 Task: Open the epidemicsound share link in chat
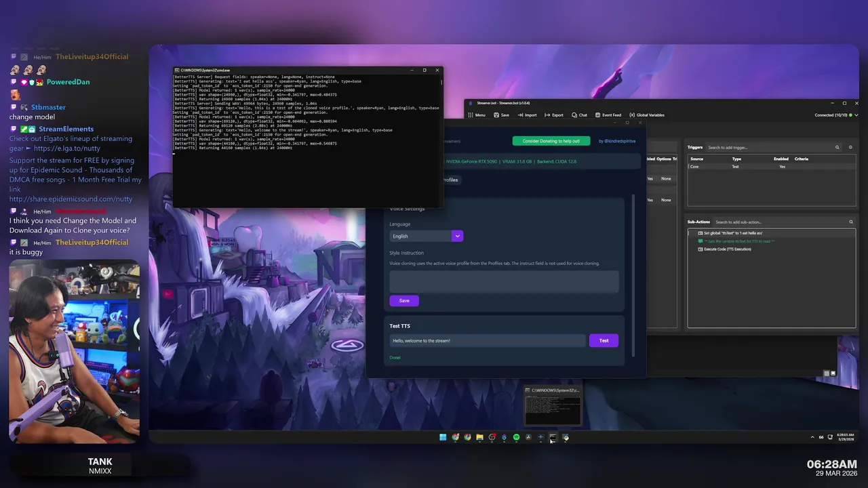tap(71, 199)
